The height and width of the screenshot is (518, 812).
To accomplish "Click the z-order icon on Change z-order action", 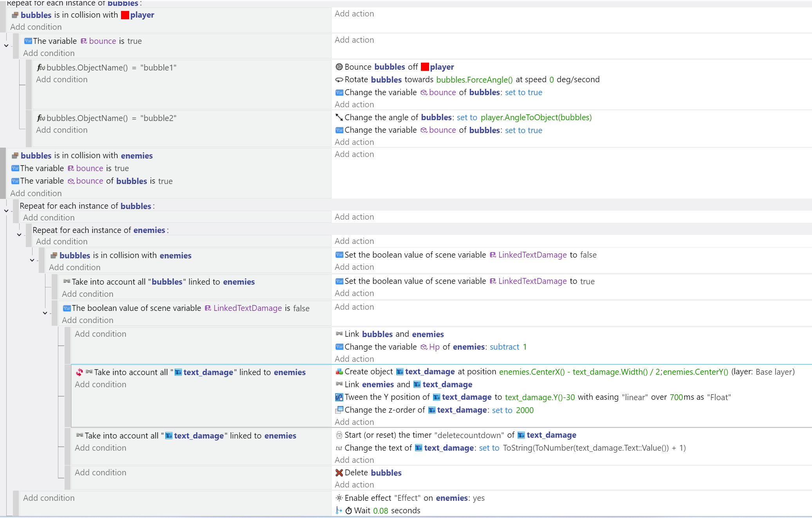I will [x=339, y=410].
